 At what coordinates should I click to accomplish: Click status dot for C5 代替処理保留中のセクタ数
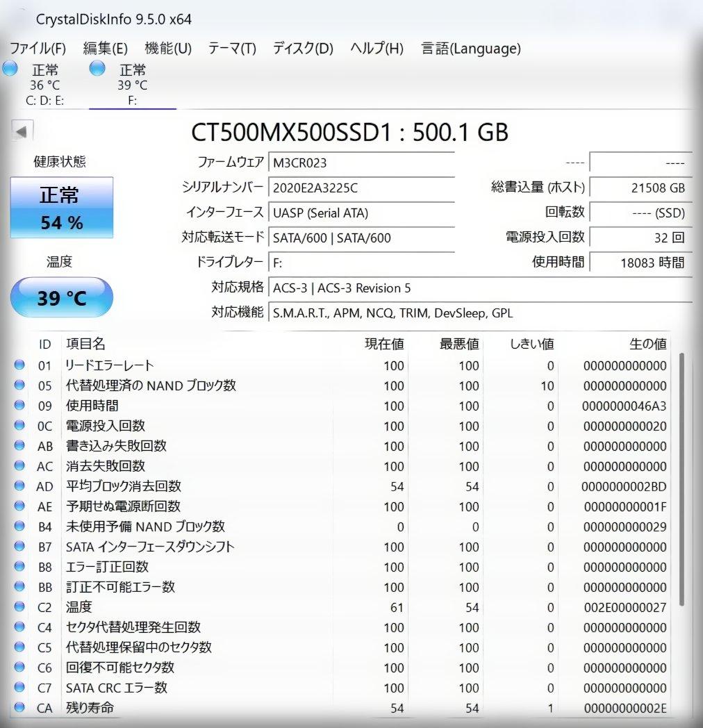[19, 647]
